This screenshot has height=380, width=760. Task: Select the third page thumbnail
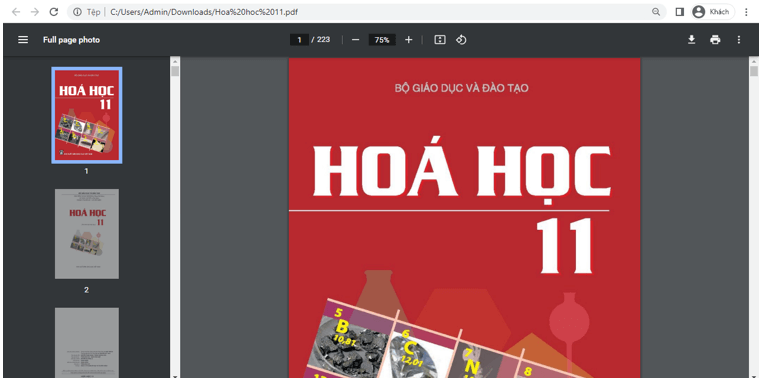(87, 343)
